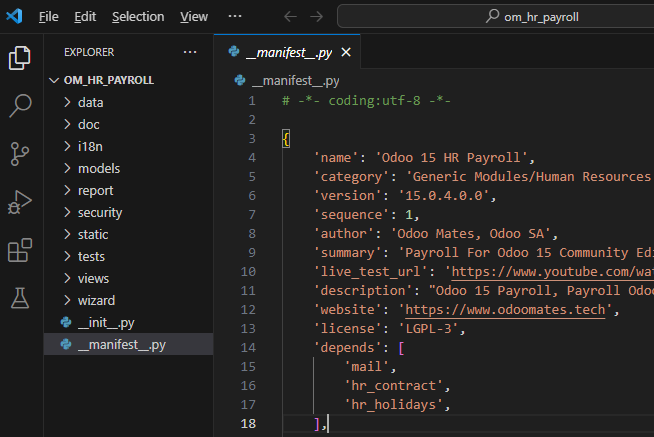Collapse the OM_HR_PAYROLL root folder
This screenshot has height=437, width=654.
point(128,80)
